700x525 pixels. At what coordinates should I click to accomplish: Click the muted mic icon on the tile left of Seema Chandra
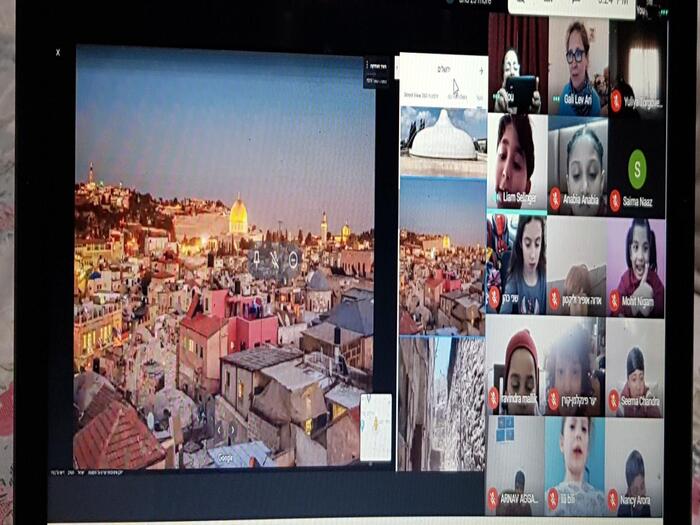click(554, 398)
